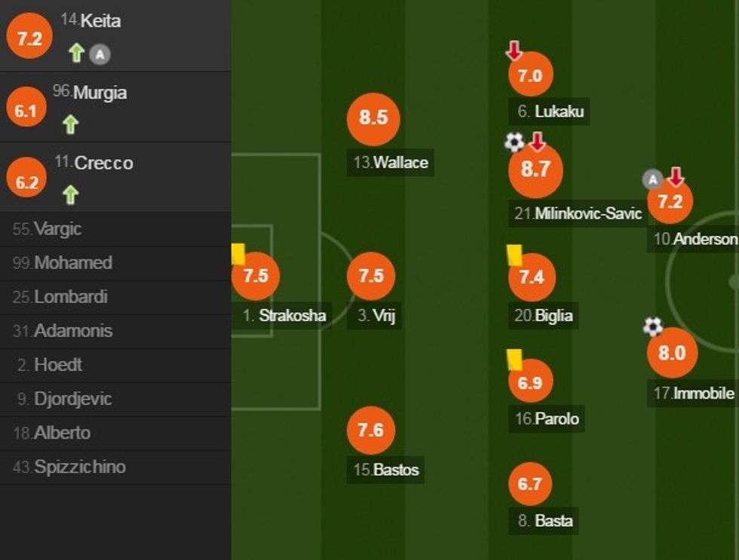The image size is (739, 560).
Task: Open Milinkovic-Savic's 8.7 rating bubble
Action: [535, 169]
